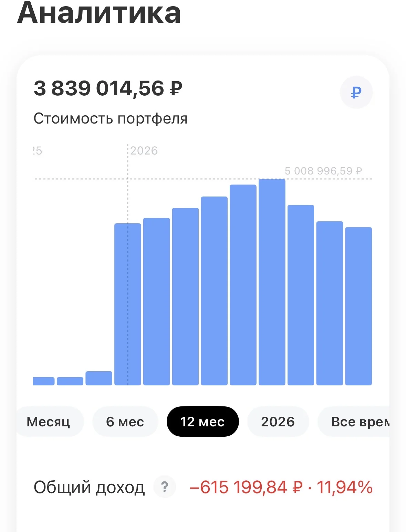
Task: Tap the third small bar before the jump
Action: [99, 379]
